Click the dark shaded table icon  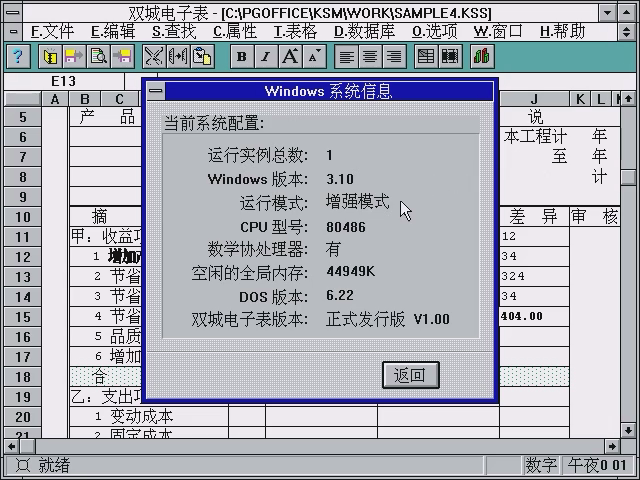(x=450, y=56)
